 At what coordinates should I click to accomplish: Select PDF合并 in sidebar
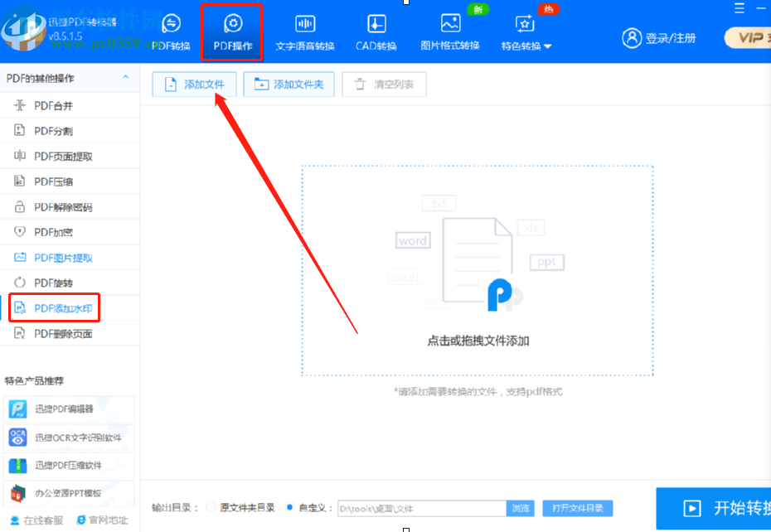[70, 105]
